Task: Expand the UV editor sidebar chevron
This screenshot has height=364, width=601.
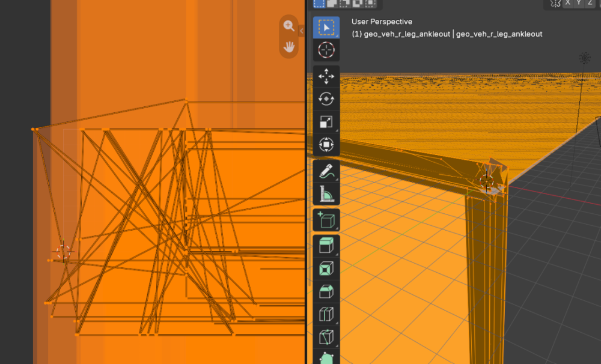Action: click(302, 31)
